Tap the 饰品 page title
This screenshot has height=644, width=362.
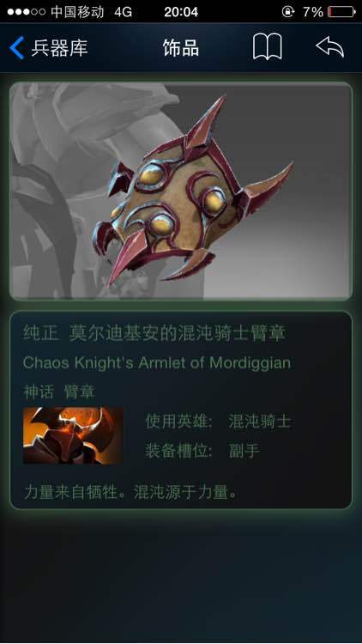(x=181, y=48)
